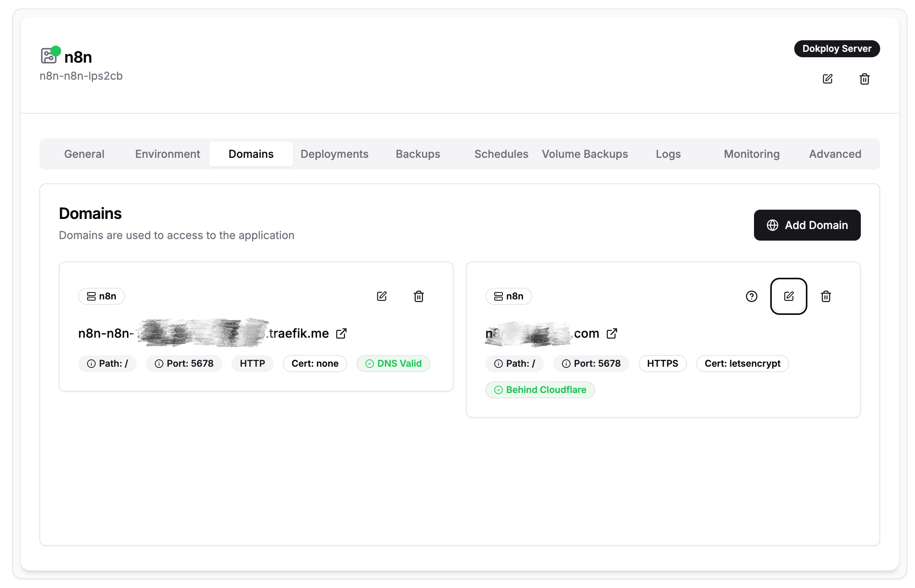The height and width of the screenshot is (588, 915).
Task: Delete the n8n service with the header trash icon
Action: pos(865,79)
